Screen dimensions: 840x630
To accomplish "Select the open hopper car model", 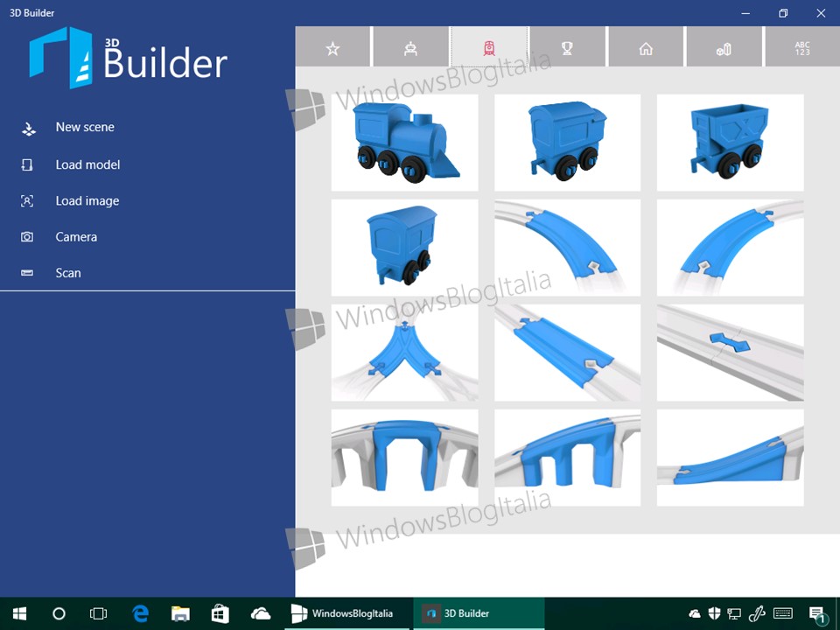I will click(730, 143).
